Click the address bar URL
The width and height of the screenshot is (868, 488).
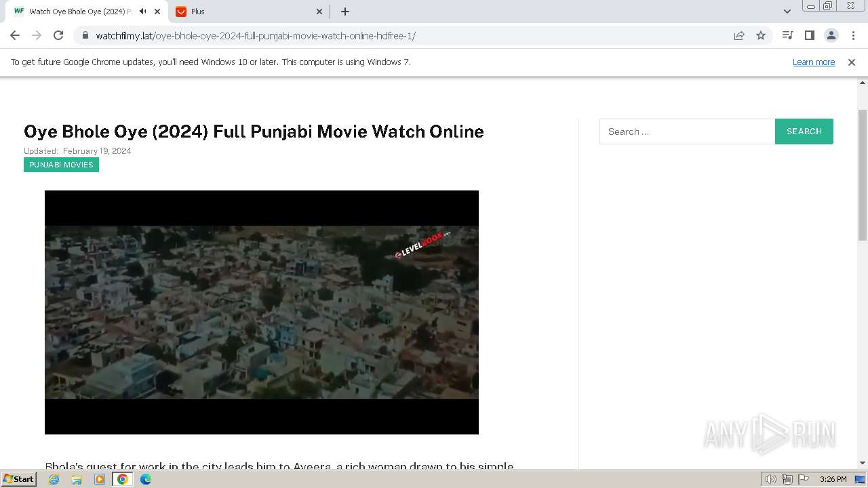pos(256,36)
